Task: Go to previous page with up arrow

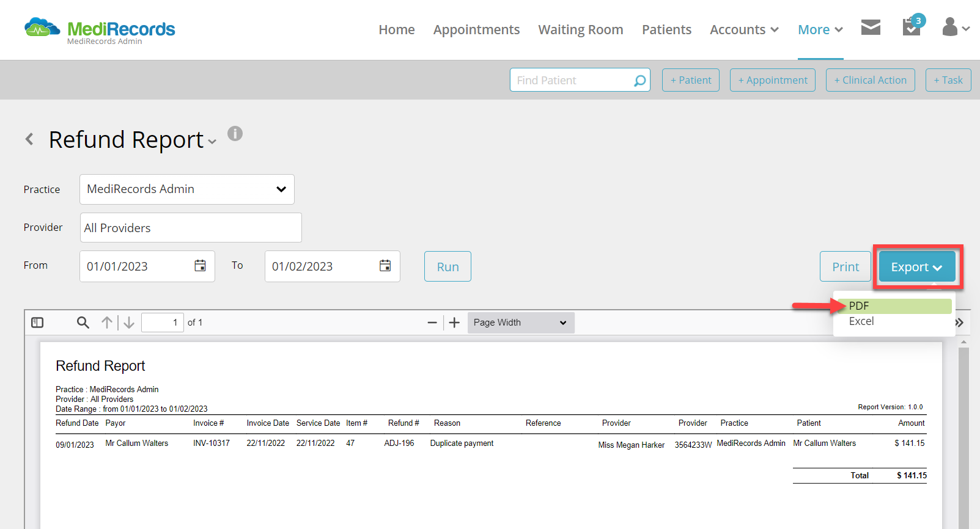Action: (107, 323)
